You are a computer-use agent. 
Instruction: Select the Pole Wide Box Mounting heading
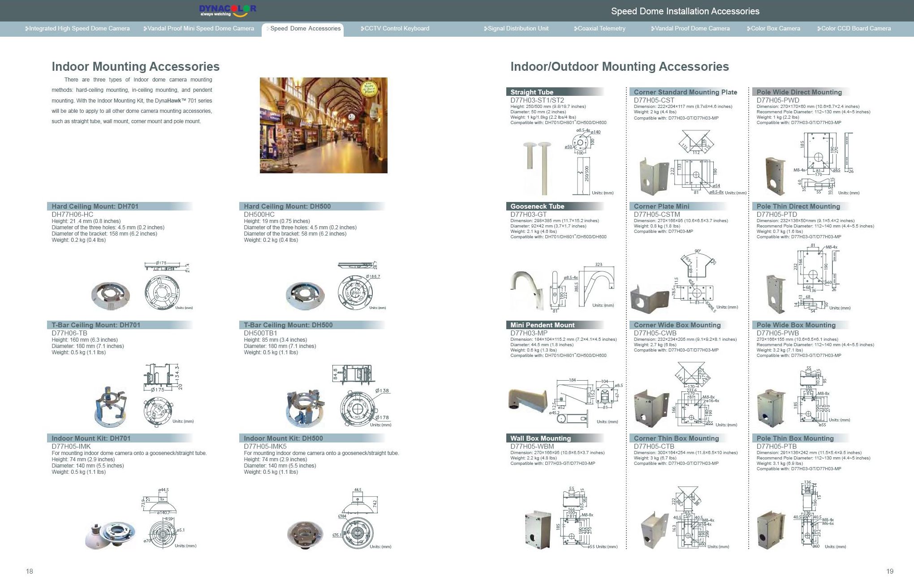[x=796, y=325]
